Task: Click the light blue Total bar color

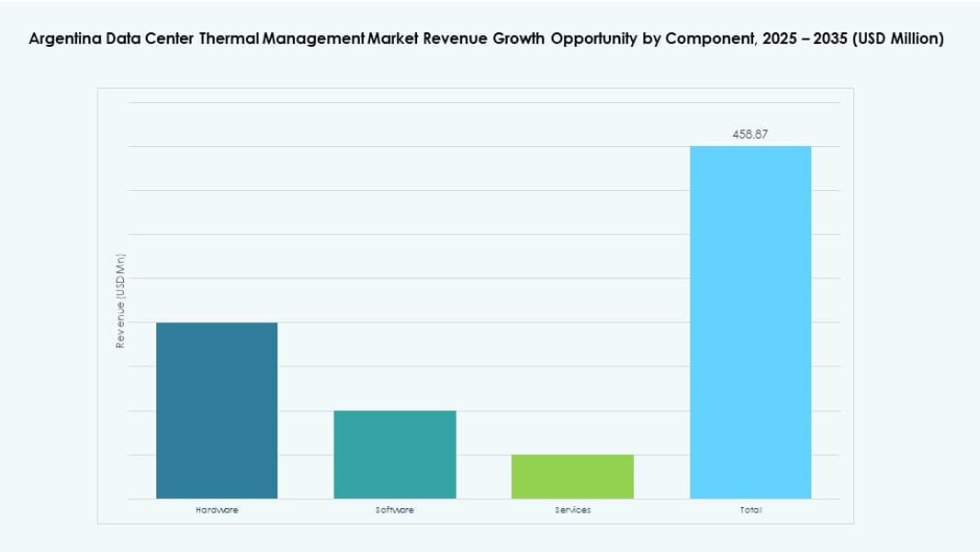Action: tap(750, 321)
